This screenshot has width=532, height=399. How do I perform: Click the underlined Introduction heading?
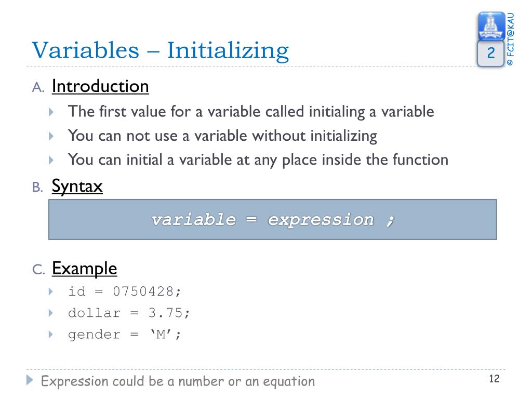pos(100,86)
